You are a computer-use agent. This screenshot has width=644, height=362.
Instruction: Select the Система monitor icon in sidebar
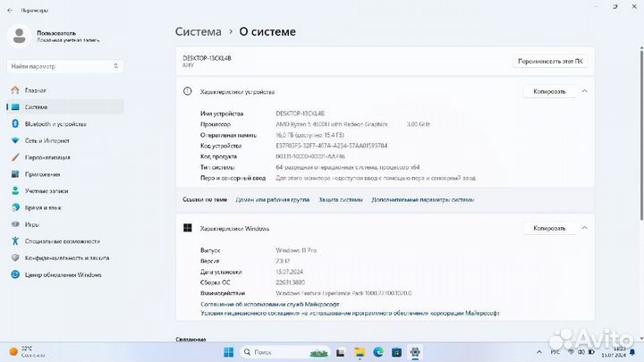pos(15,107)
